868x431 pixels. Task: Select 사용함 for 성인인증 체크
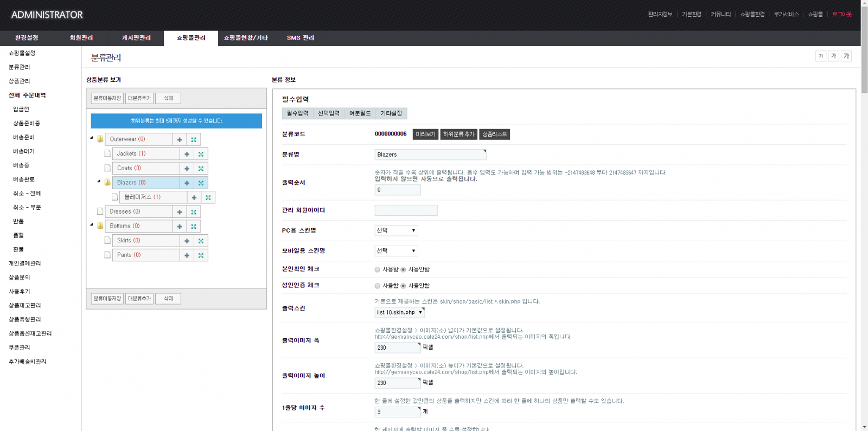click(378, 286)
